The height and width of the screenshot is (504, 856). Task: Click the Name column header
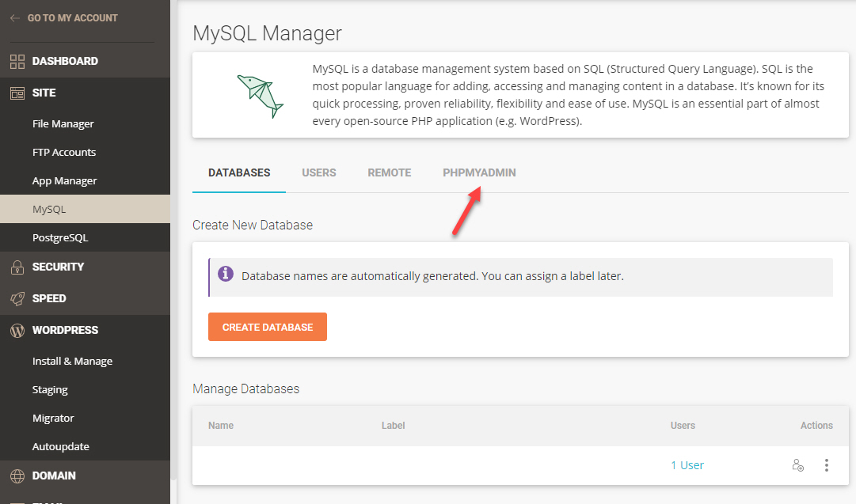point(221,426)
